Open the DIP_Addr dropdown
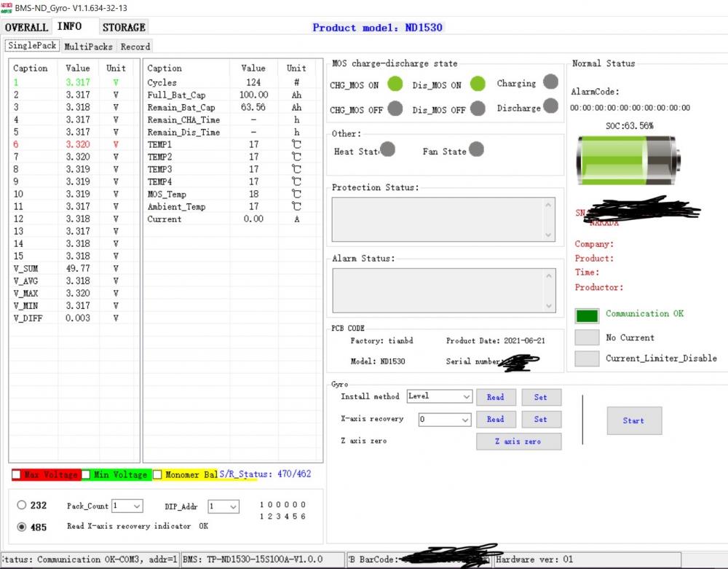728x569 pixels. [x=223, y=506]
